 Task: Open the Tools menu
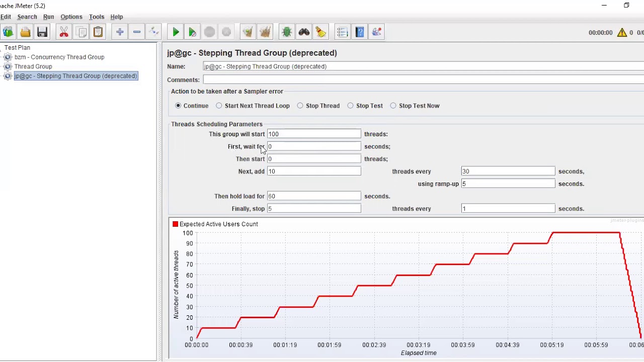click(x=97, y=17)
